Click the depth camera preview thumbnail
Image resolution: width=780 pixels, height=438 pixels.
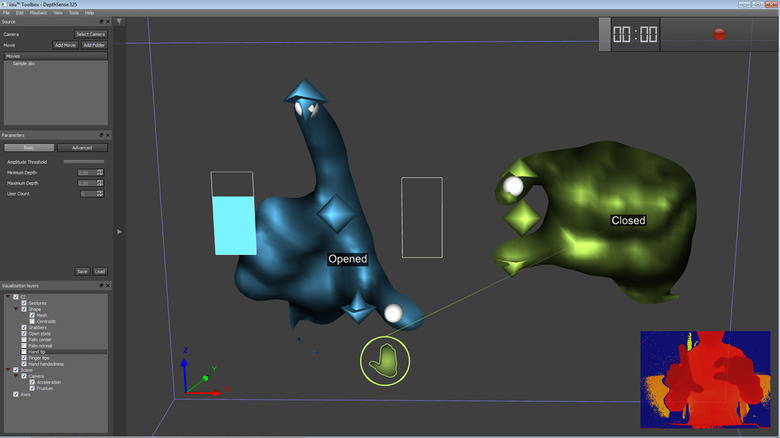point(706,378)
